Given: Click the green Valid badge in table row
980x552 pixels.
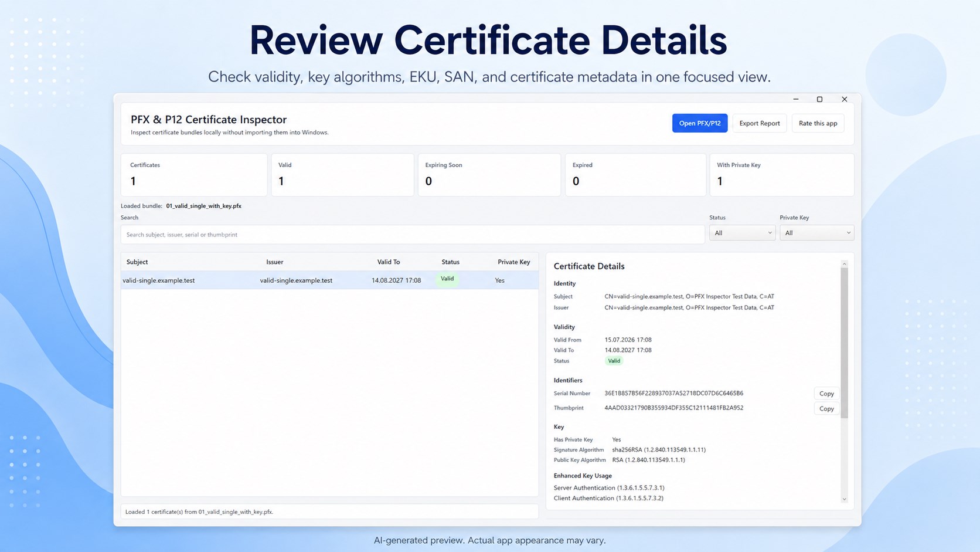Looking at the screenshot, I should coord(447,279).
